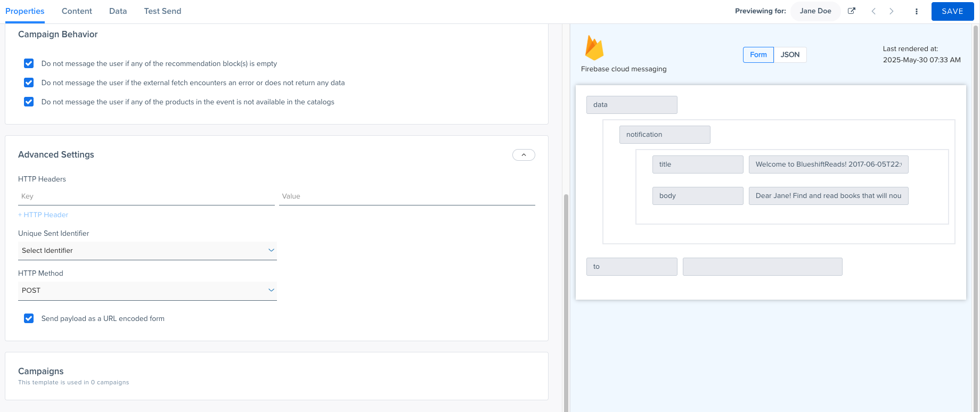
Task: Click the title key field
Action: point(698,164)
